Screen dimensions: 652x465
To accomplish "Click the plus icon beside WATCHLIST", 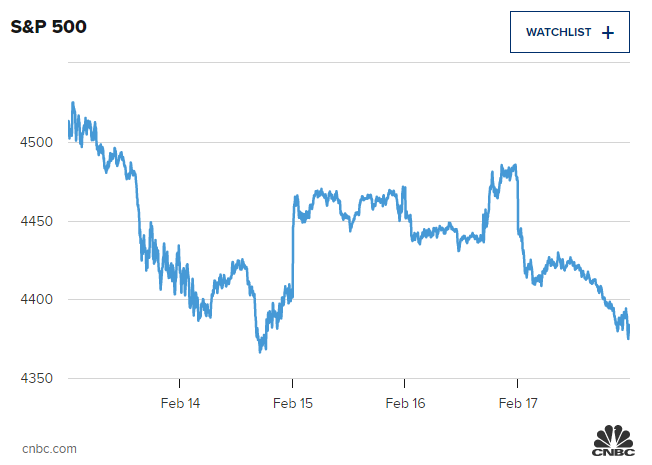I will (608, 32).
